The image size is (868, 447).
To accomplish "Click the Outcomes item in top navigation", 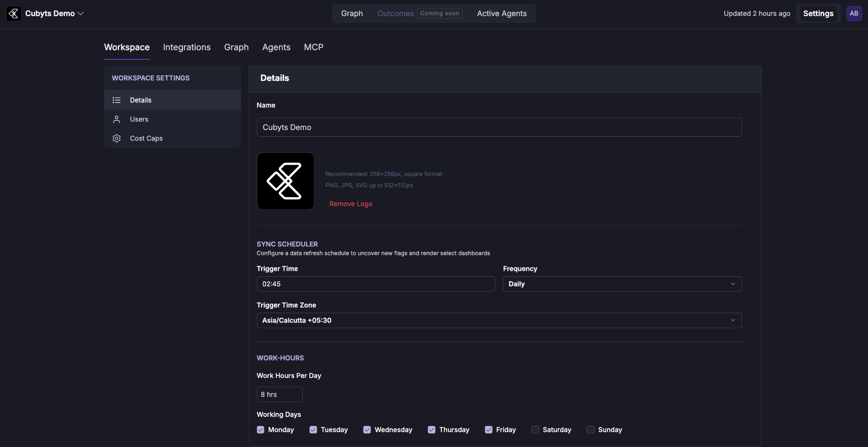I will point(395,14).
